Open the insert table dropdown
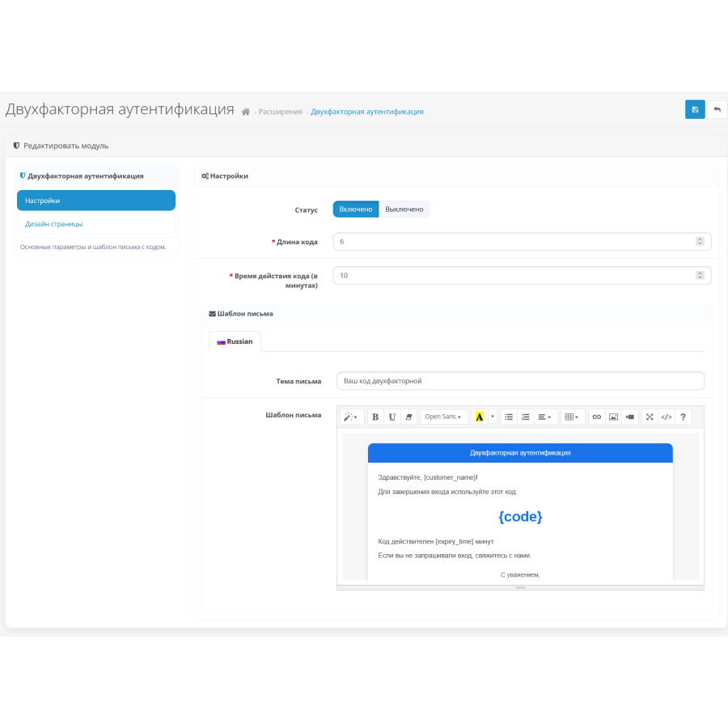Viewport: 728px width, 728px height. [x=572, y=417]
